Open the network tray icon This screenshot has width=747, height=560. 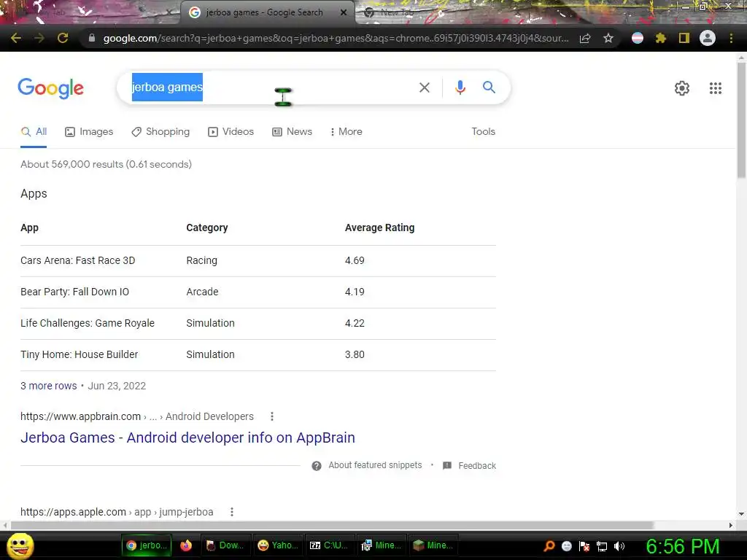coord(602,546)
